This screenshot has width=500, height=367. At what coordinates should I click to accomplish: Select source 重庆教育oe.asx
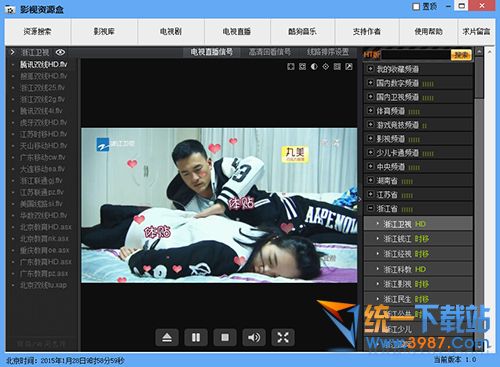pos(45,250)
